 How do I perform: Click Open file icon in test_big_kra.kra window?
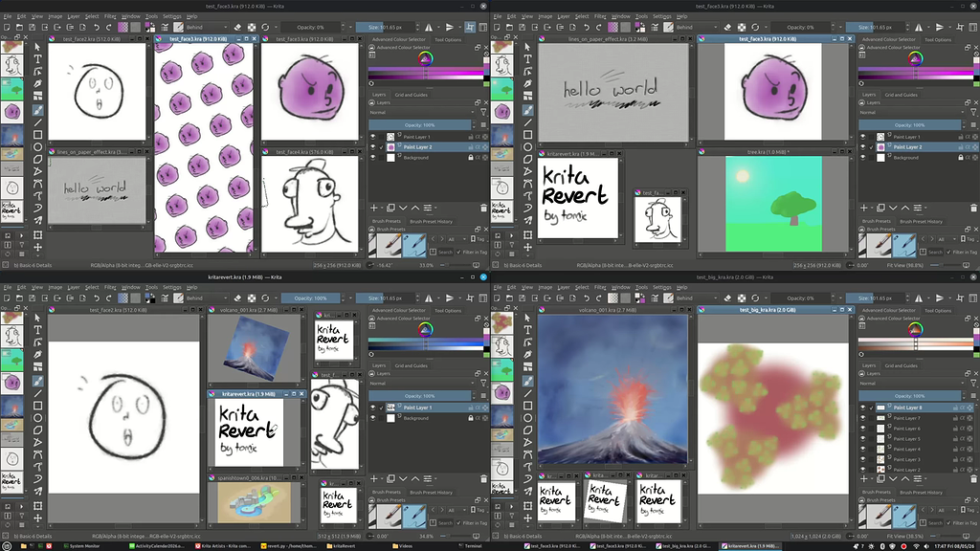(509, 298)
